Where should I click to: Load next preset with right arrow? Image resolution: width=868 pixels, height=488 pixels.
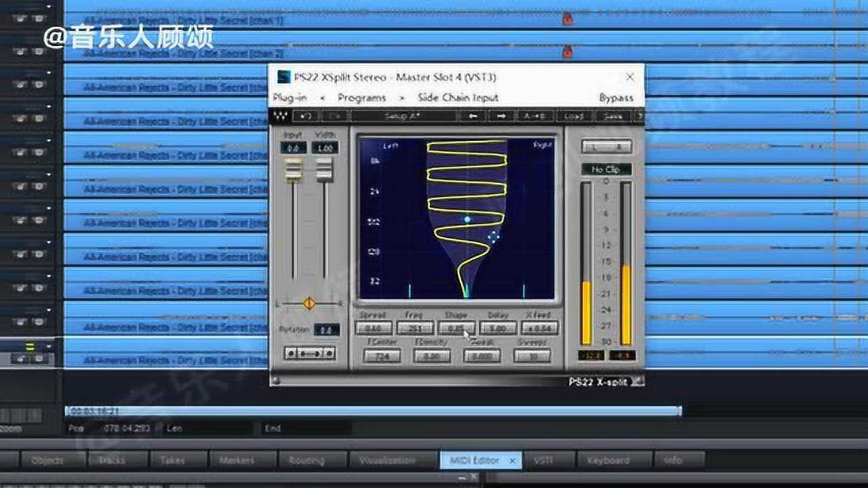(x=501, y=117)
